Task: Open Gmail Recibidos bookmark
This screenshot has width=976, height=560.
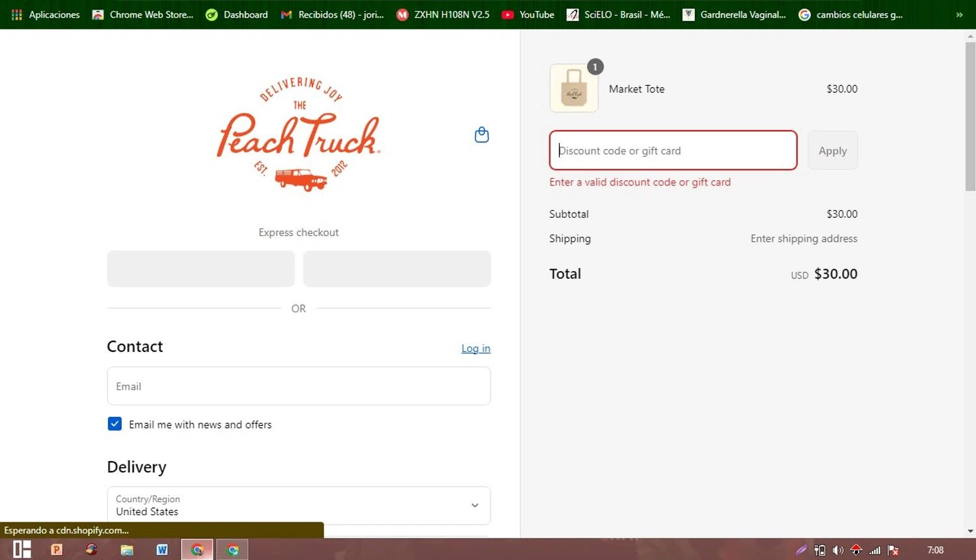Action: [x=332, y=14]
